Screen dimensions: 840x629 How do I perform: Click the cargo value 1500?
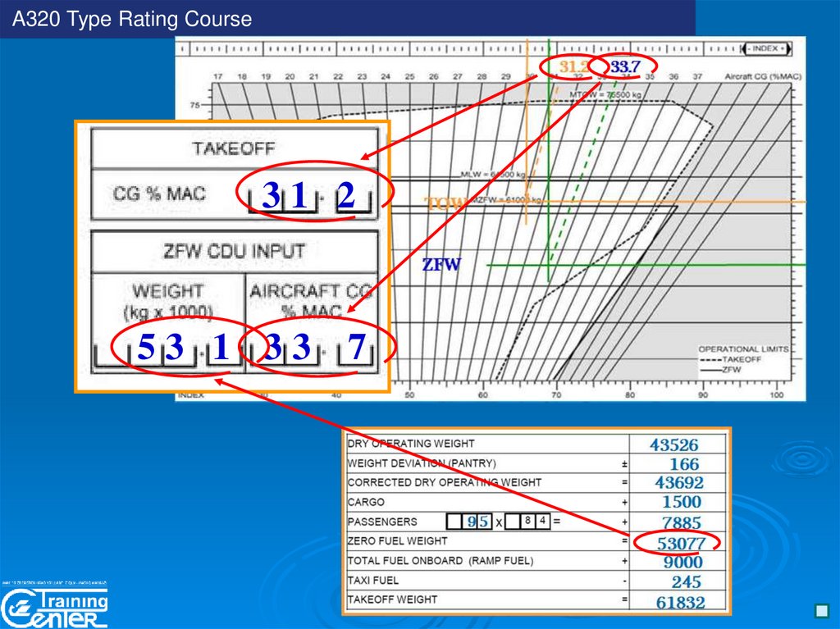tap(682, 502)
